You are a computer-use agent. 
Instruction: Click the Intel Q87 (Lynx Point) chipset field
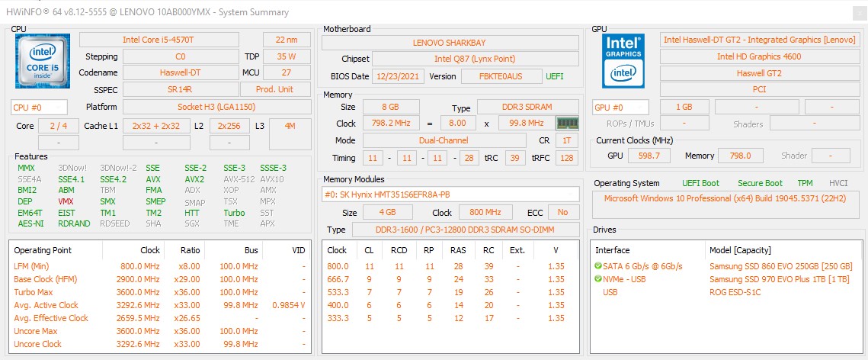[x=475, y=59]
